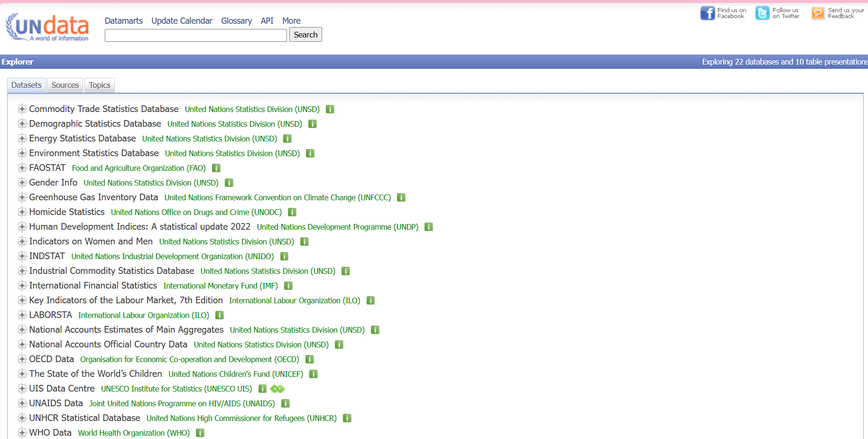Open Greenhouse Gas Inventory Data dataset title
The width and height of the screenshot is (868, 439).
93,197
